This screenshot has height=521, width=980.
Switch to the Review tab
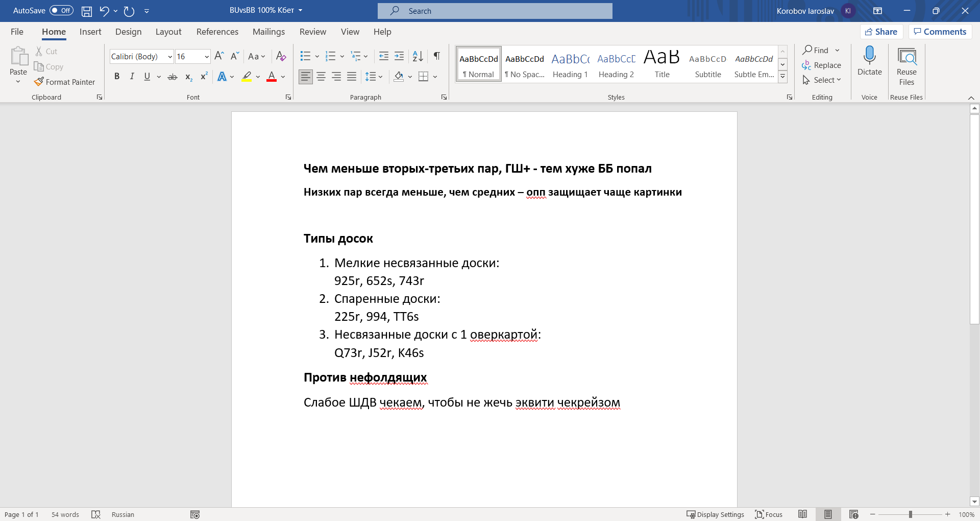(x=313, y=32)
